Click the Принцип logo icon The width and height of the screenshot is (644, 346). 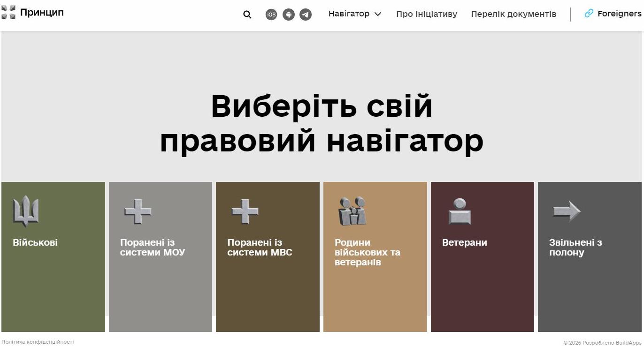(8, 13)
